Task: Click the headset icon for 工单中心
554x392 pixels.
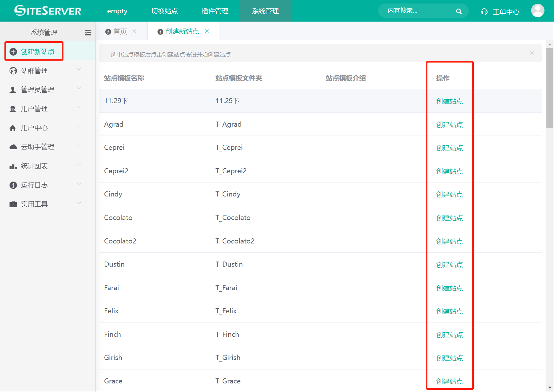Action: click(484, 12)
